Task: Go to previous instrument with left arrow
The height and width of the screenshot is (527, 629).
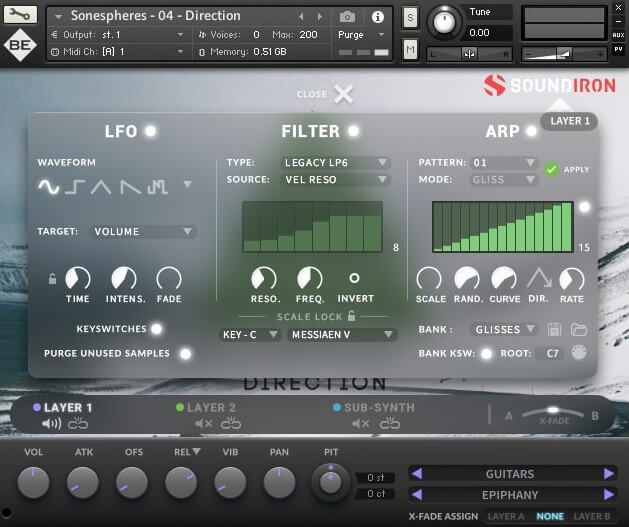Action: point(301,16)
